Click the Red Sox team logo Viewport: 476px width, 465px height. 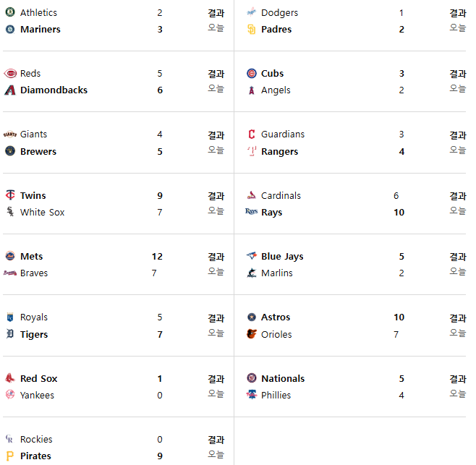coord(10,379)
